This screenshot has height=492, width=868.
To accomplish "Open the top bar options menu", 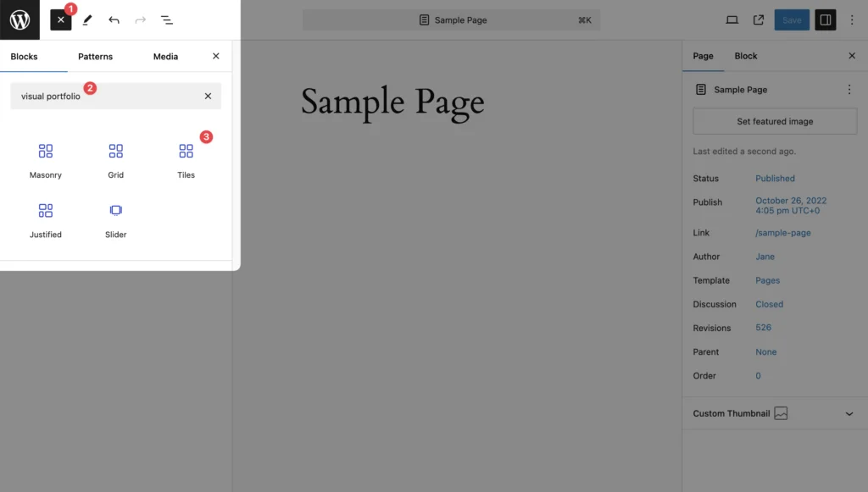I will point(852,19).
